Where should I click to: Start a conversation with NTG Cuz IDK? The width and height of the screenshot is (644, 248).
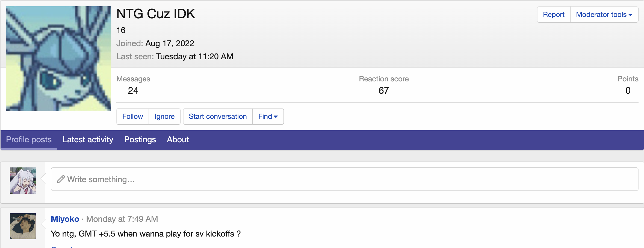(x=217, y=116)
